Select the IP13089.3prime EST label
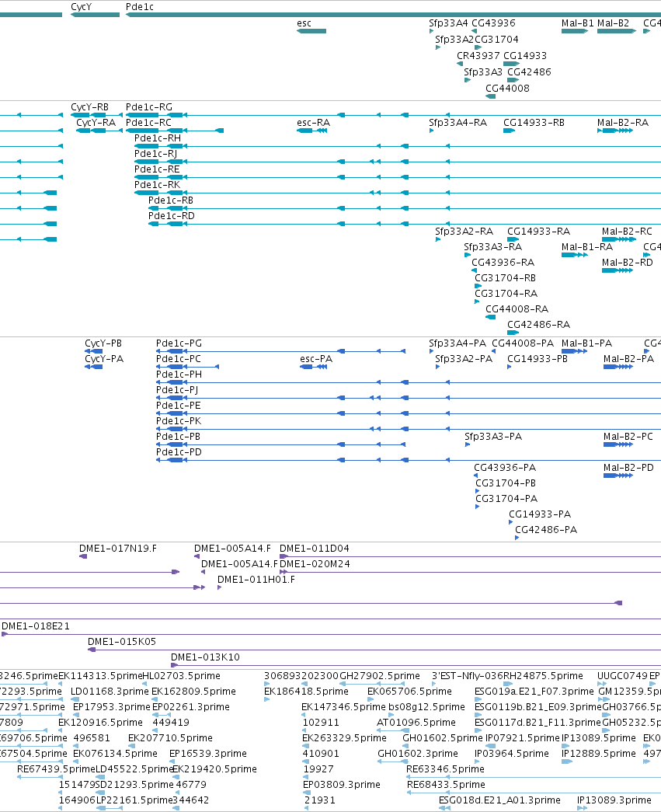Viewport: 661px width, 812px height. click(614, 800)
